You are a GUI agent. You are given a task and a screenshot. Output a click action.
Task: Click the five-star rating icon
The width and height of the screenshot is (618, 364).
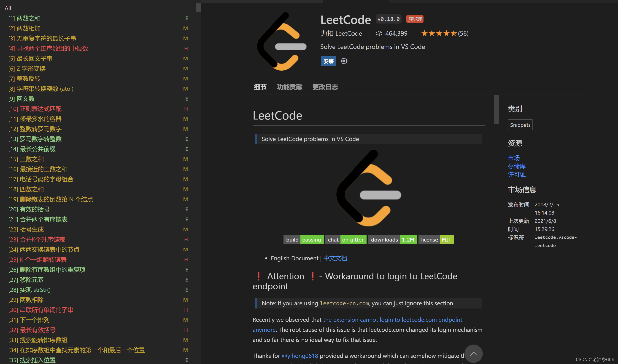click(x=439, y=33)
